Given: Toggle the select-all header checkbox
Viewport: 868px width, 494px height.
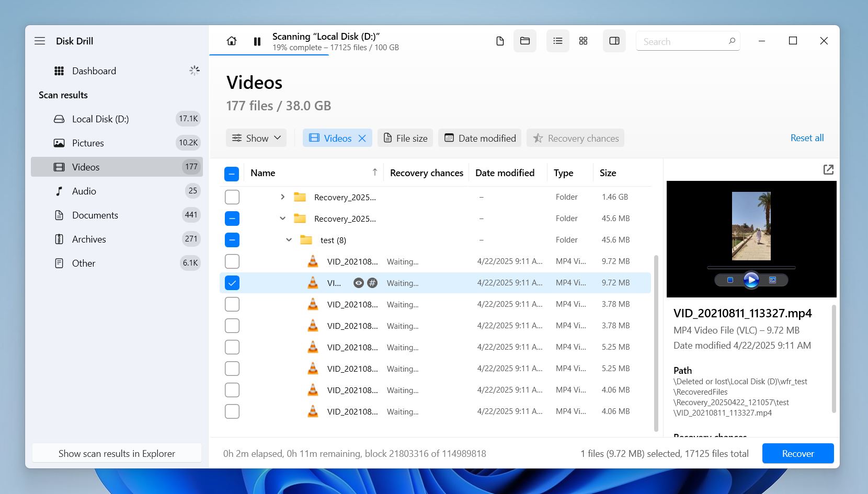Looking at the screenshot, I should (x=232, y=174).
